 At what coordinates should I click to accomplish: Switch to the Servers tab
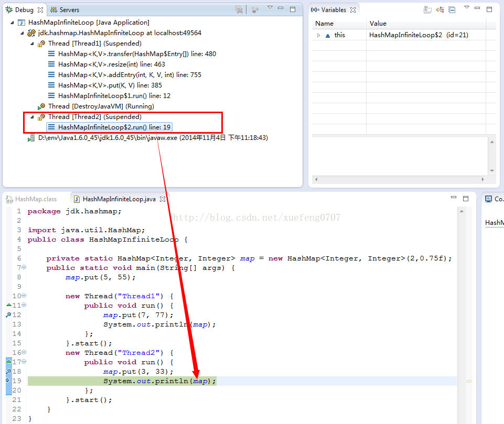(x=65, y=10)
